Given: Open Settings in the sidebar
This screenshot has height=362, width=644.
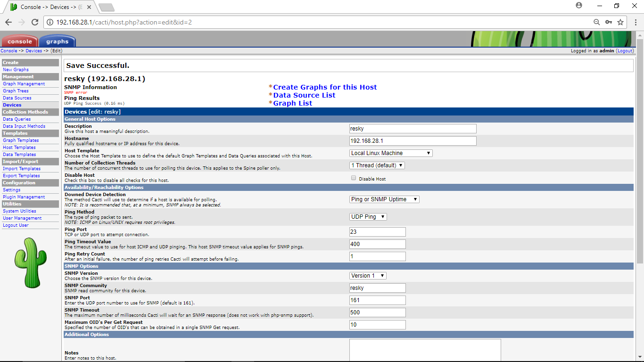Looking at the screenshot, I should coord(12,190).
